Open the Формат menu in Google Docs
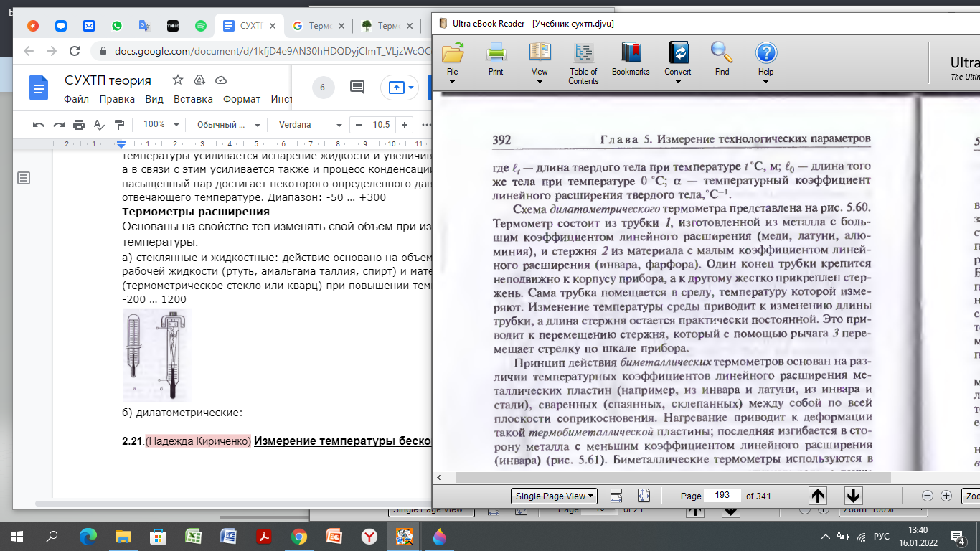 242,99
